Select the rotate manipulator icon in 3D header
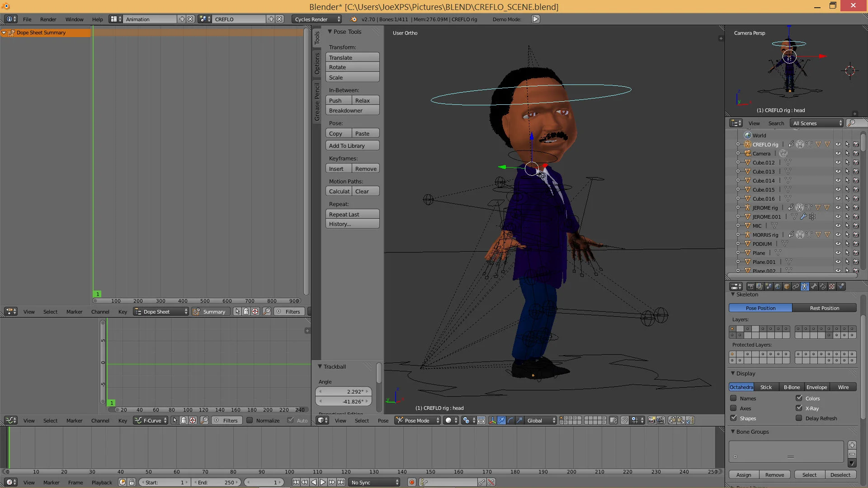This screenshot has height=488, width=868. (510, 421)
